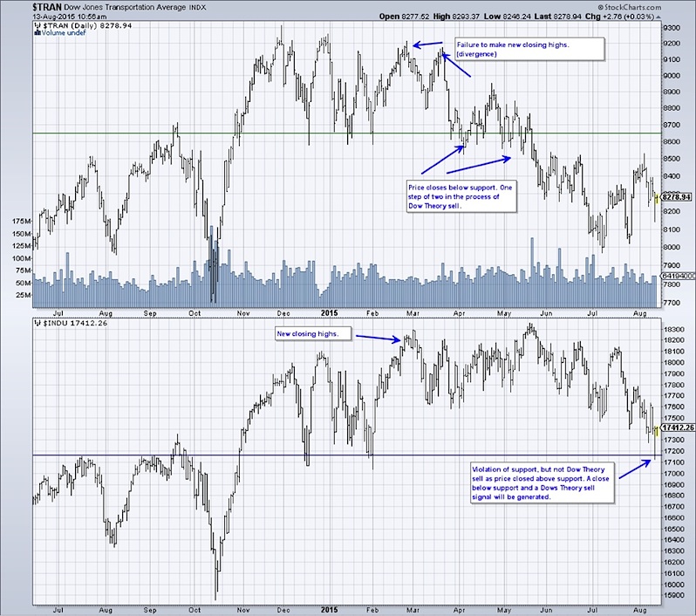Viewport: 696px width, 616px height.
Task: Click May on the $TRAN panel date axis
Action: (x=504, y=313)
